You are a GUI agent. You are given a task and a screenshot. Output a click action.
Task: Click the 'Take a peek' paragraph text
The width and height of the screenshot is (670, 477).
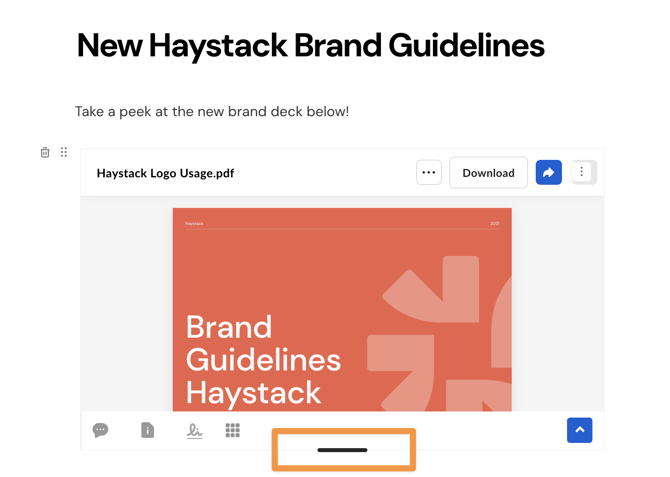[x=212, y=111]
